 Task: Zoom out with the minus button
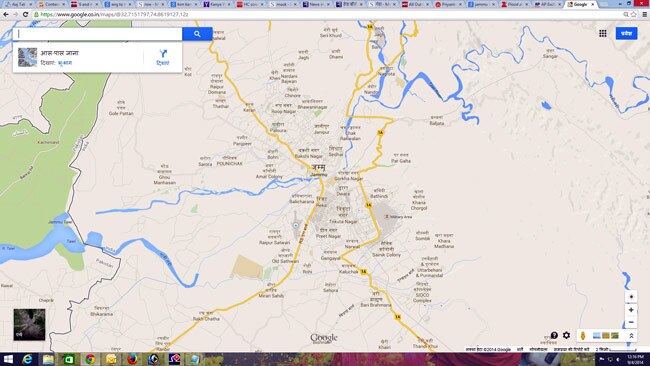pos(631,322)
